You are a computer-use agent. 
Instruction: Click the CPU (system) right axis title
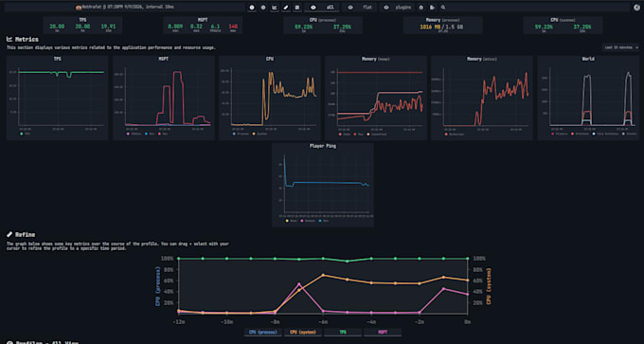[x=490, y=286]
